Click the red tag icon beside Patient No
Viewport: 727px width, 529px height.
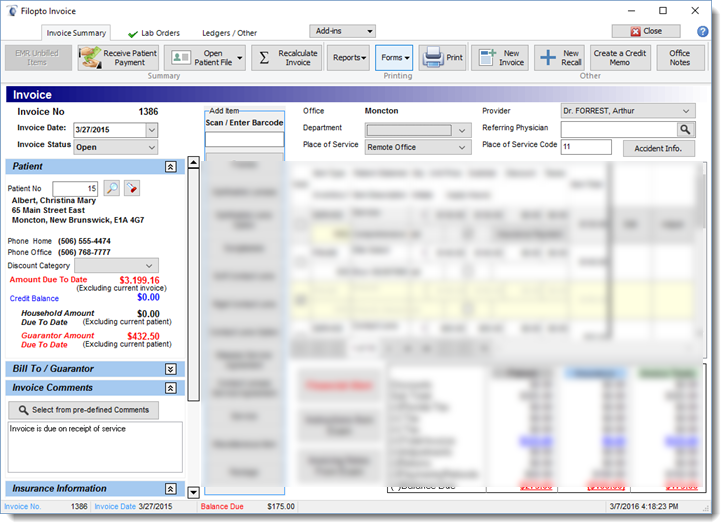132,188
